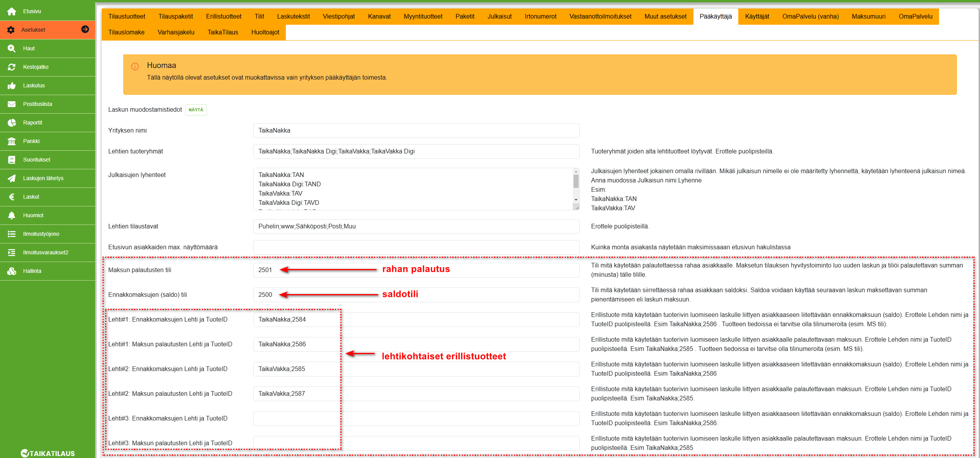The height and width of the screenshot is (458, 980).
Task: Open the OmaPalvelu (vanha) tab
Action: 811,16
